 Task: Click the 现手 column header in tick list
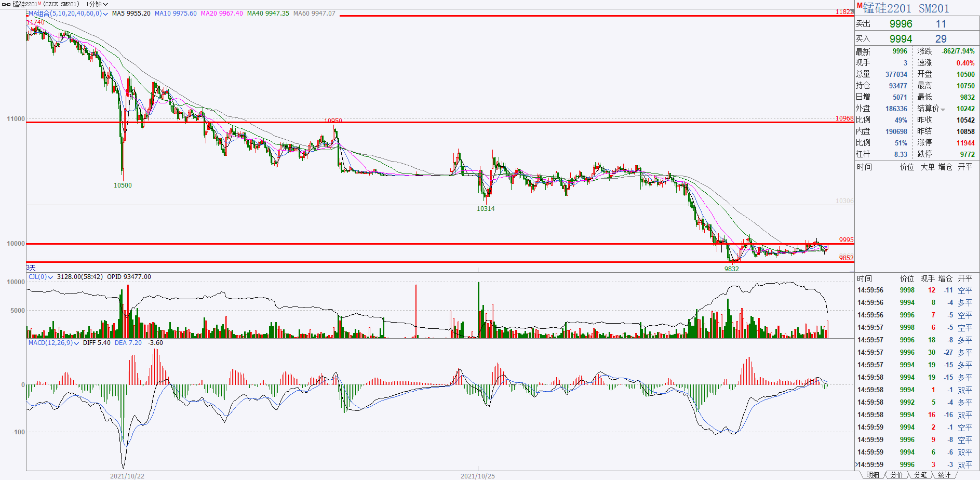click(928, 278)
